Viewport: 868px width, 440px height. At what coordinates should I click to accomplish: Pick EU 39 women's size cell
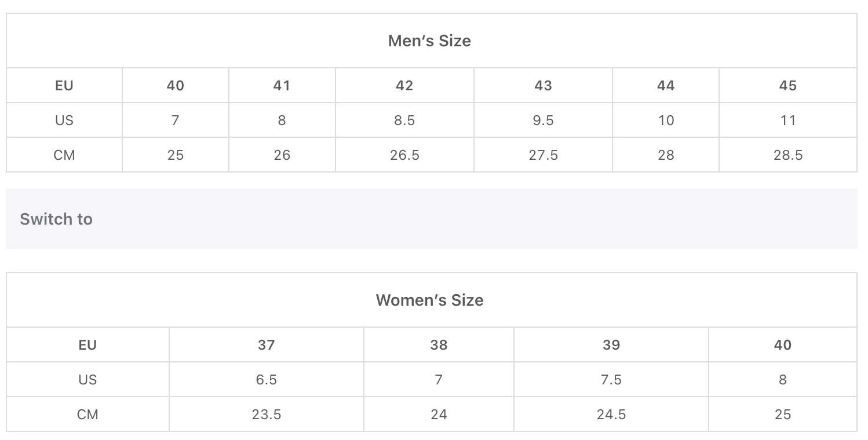[611, 345]
